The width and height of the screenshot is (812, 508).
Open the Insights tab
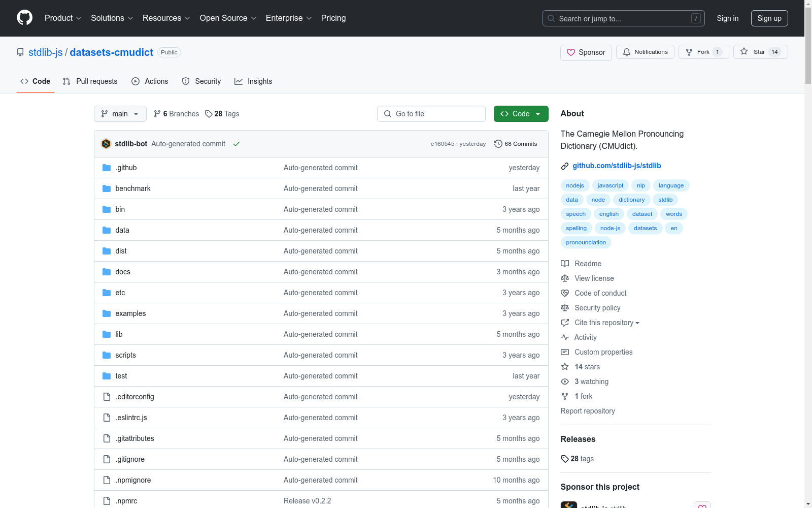click(x=253, y=81)
